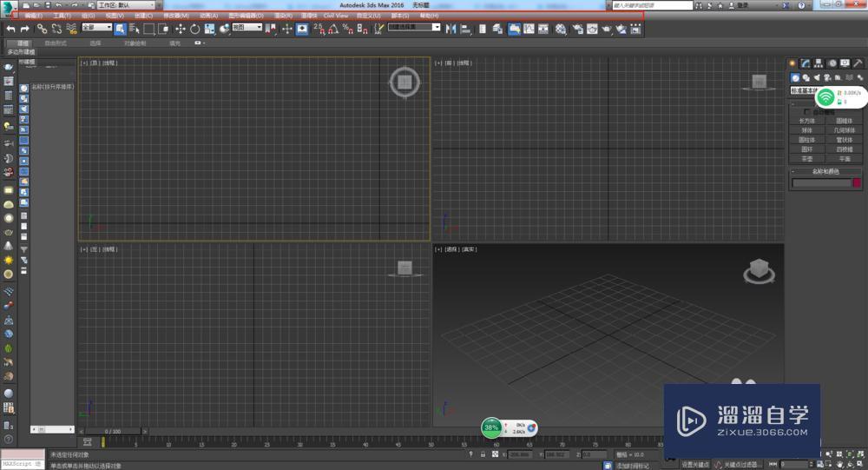Click the object color swatch

point(857,183)
